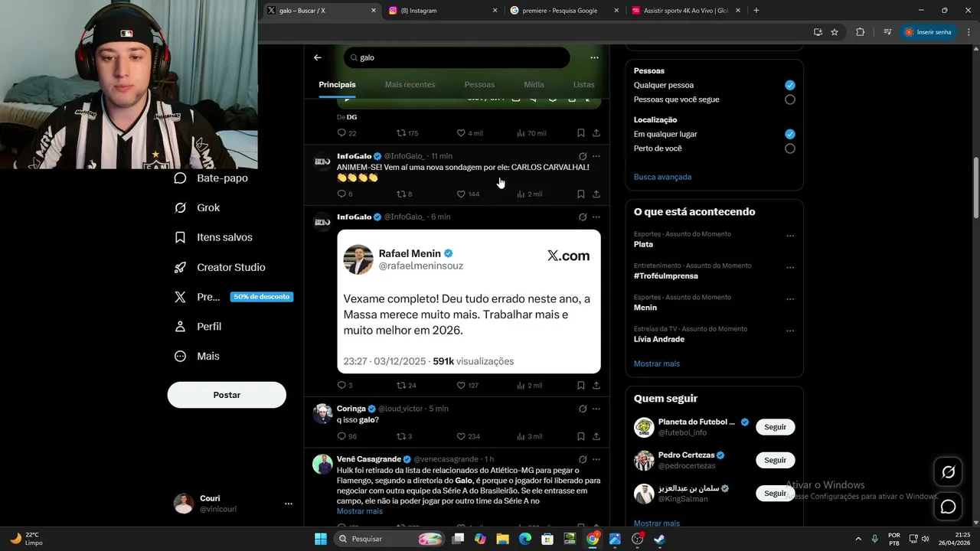Reply to Coringa's 'q isso galo?' post
Image resolution: width=980 pixels, height=551 pixels.
341,436
